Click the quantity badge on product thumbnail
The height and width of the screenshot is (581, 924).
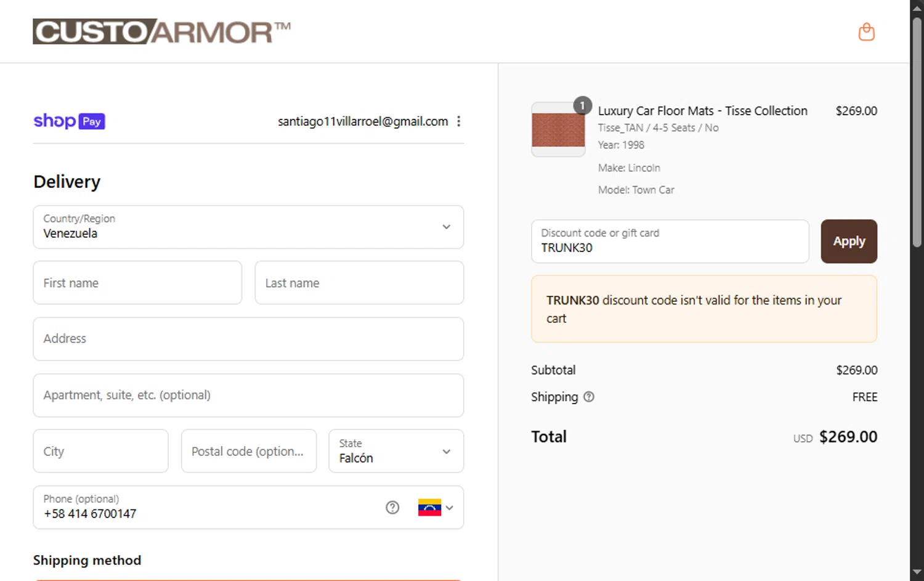tap(582, 105)
